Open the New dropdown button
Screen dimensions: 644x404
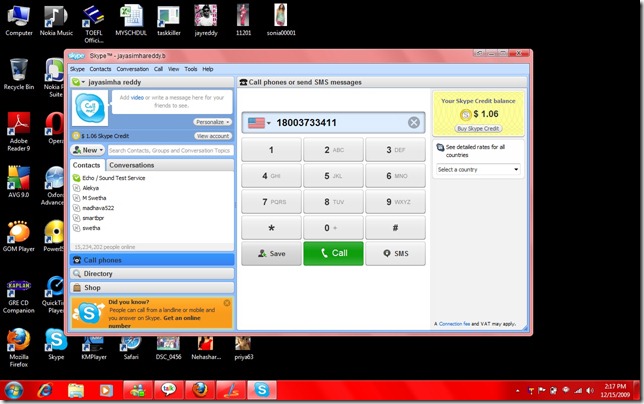point(88,150)
